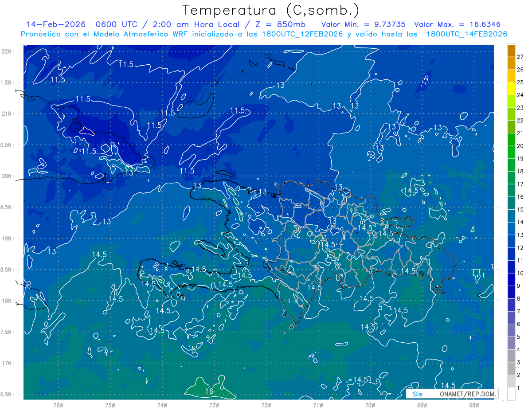Viewport: 532px width, 411px height.
Task: Click legend value "5" on the color scale
Action: 519,337
